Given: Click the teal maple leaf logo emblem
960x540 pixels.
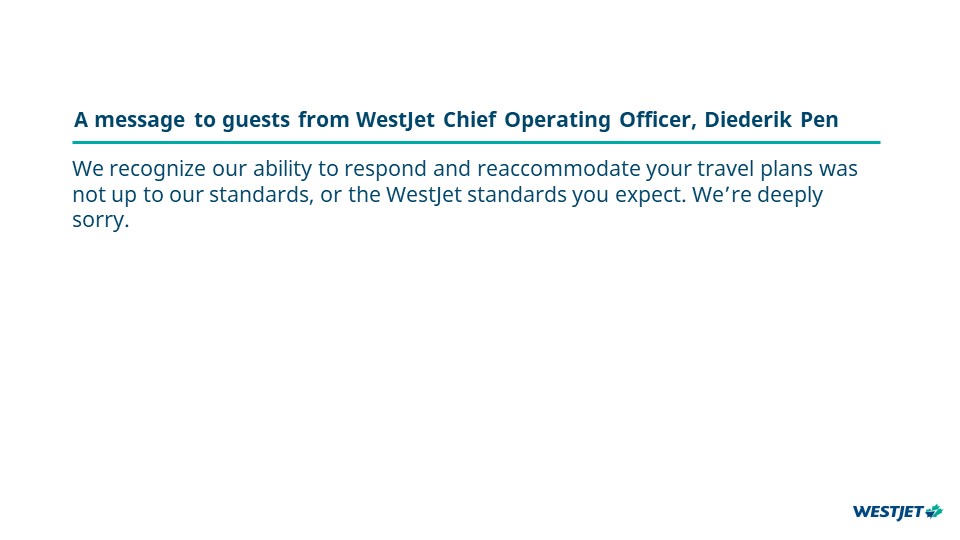Looking at the screenshot, I should 934,511.
